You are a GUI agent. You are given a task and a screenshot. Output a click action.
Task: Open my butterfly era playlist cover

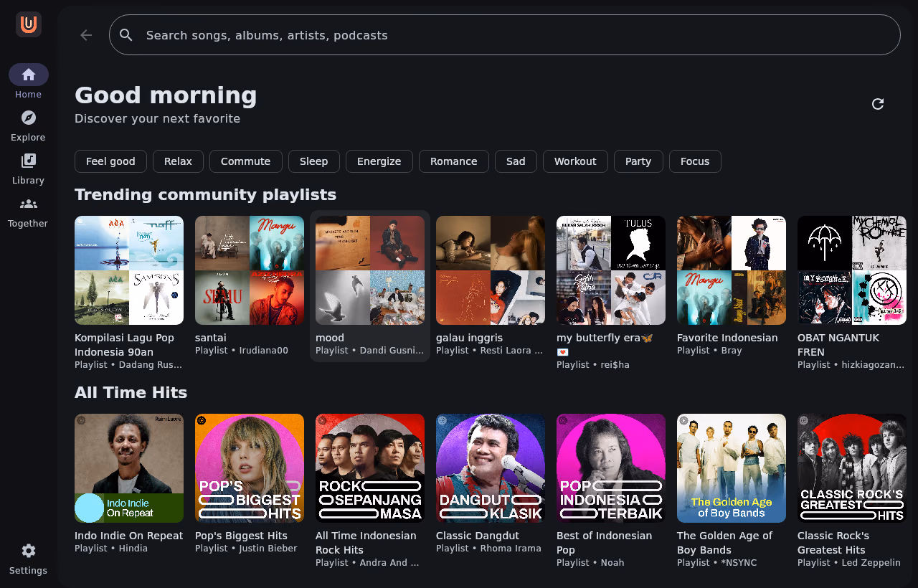pyautogui.click(x=611, y=270)
